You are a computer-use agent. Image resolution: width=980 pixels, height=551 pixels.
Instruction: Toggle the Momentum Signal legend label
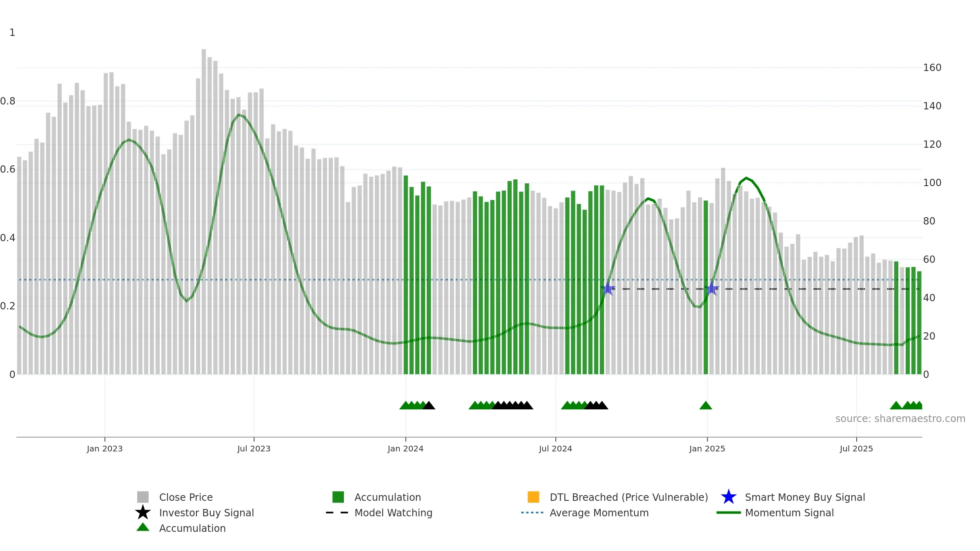[789, 513]
